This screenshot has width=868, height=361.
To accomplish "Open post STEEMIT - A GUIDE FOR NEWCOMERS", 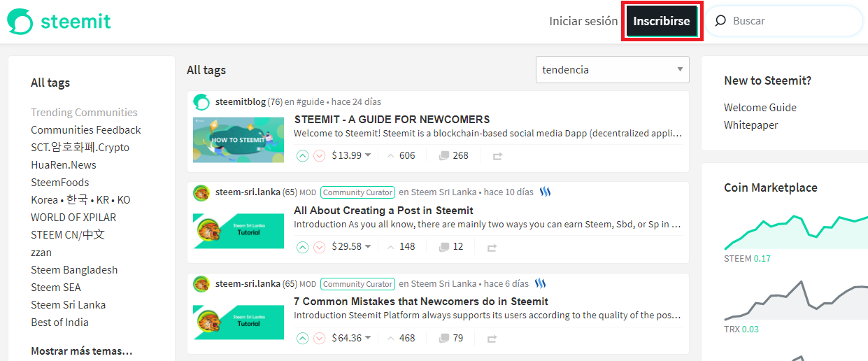I will pyautogui.click(x=392, y=120).
